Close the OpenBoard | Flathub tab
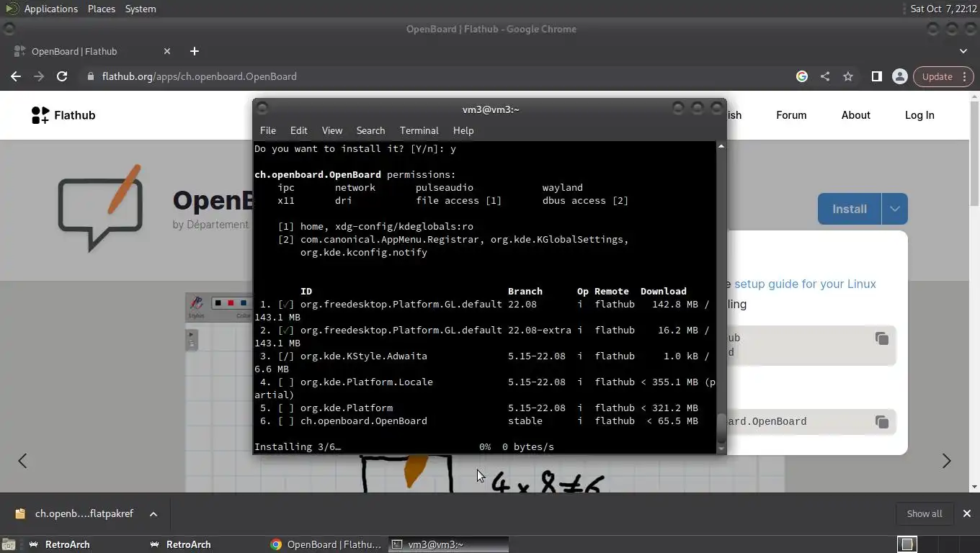Image resolution: width=980 pixels, height=553 pixels. click(x=167, y=51)
